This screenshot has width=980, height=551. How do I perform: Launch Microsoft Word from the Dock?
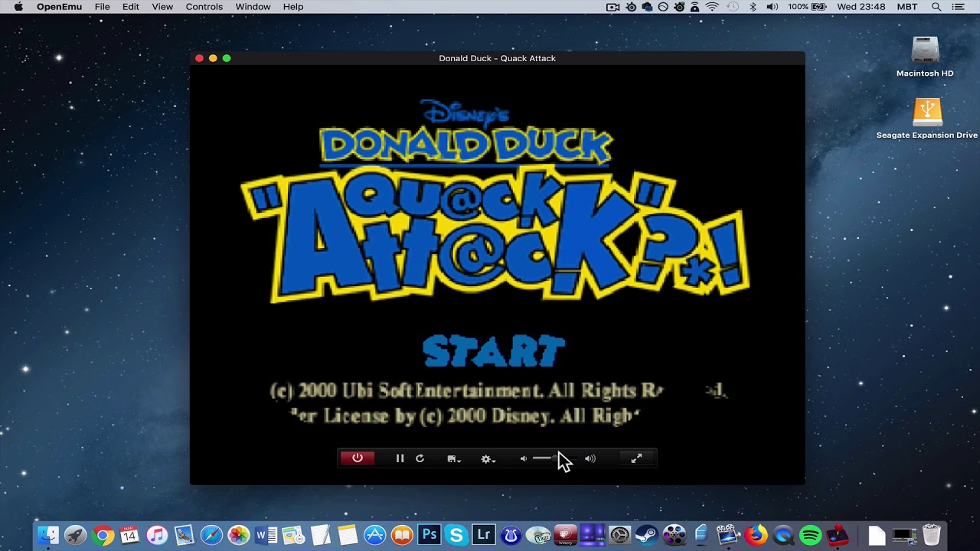click(x=266, y=535)
